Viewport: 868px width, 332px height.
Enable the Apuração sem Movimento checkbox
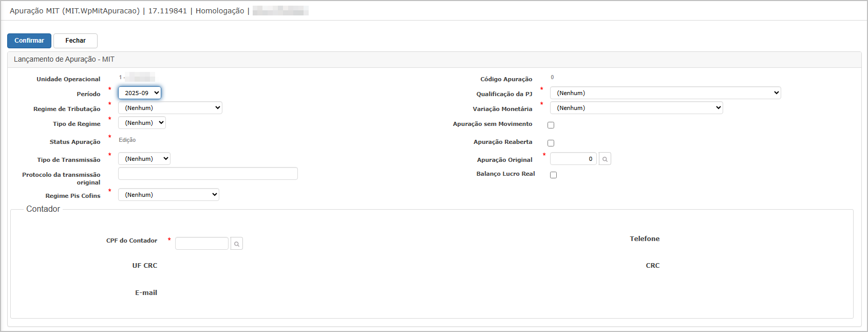pyautogui.click(x=551, y=125)
